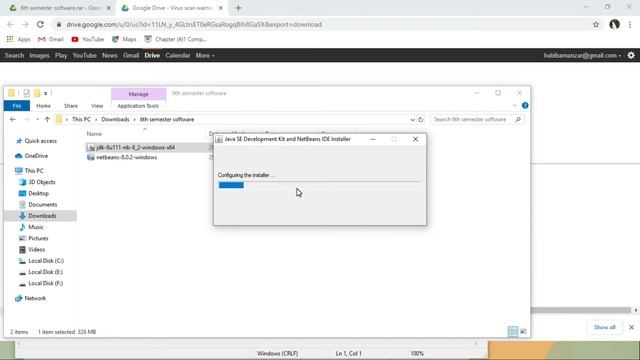Viewport: 640px width, 360px height.
Task: Open View ribbon tab
Action: pyautogui.click(x=97, y=106)
